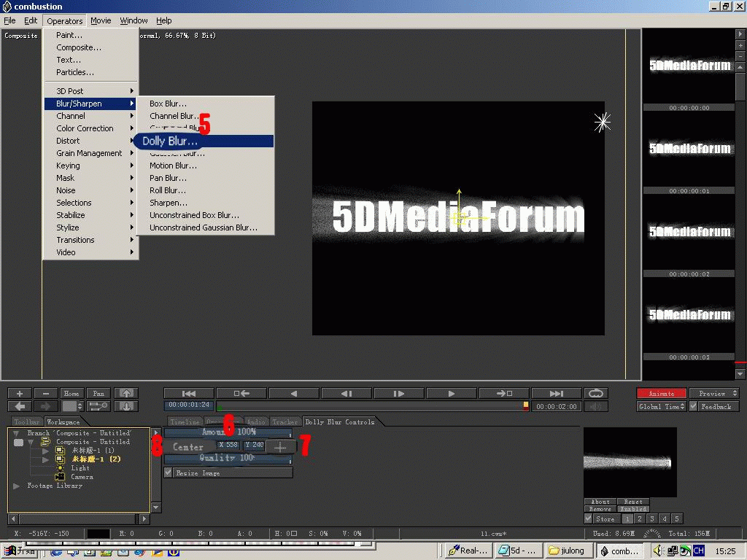Viewport: 747px width, 560px height.
Task: Click the go-to-out-point button
Action: [504, 393]
